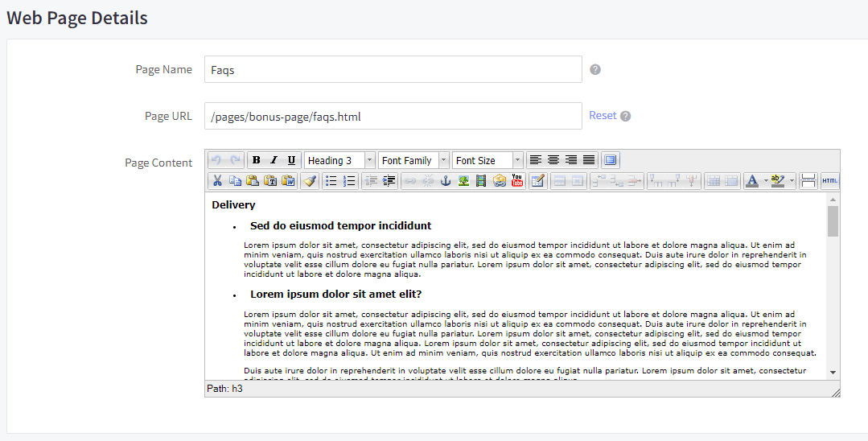Screen dimensions: 868x441
Task: Open the HTML source editor
Action: coord(829,181)
